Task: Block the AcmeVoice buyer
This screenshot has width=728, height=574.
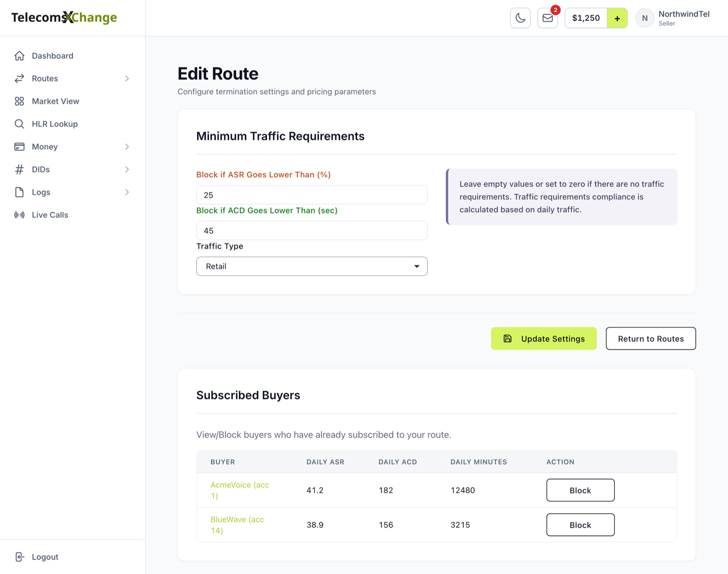Action: pyautogui.click(x=580, y=490)
